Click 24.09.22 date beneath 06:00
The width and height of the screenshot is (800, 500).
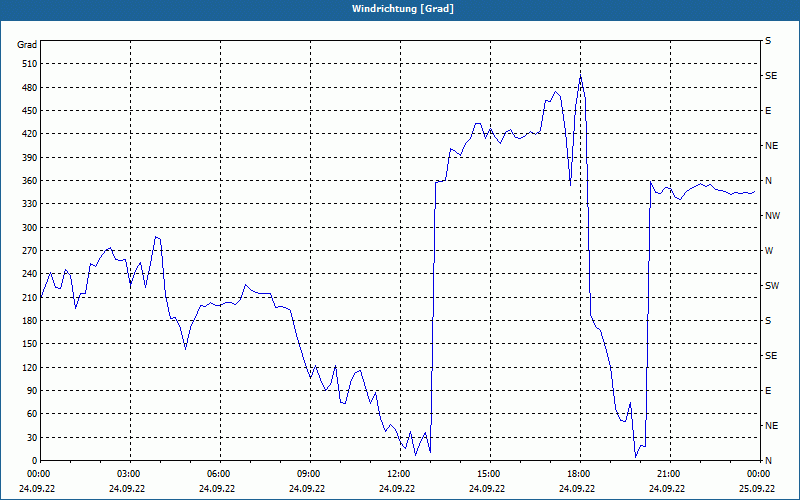coord(217,489)
